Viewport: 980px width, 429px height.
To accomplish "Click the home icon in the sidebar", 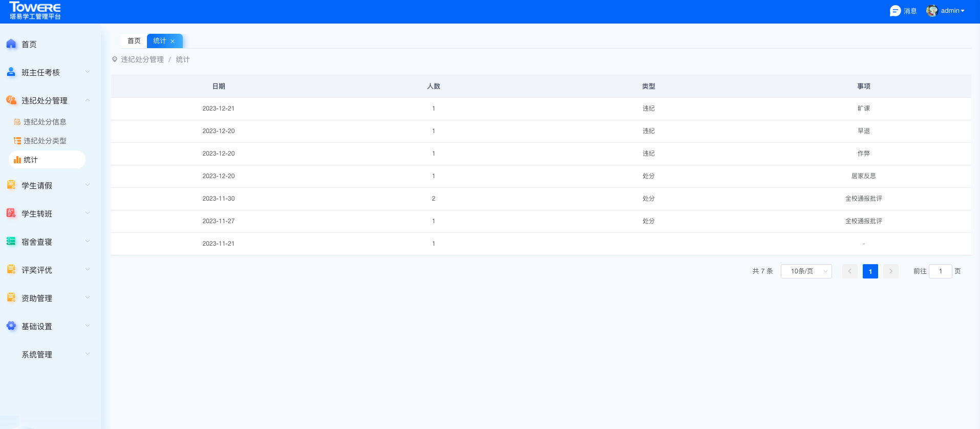I will coord(11,44).
